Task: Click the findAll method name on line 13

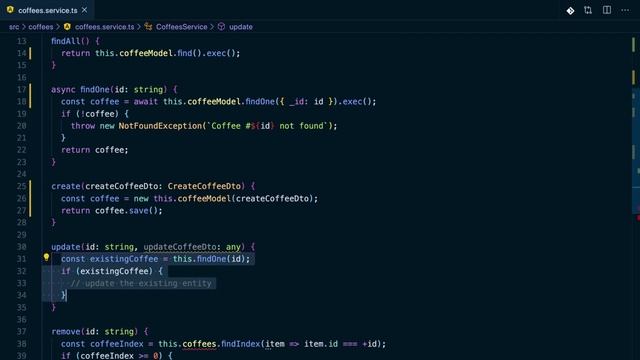Action: pos(66,41)
